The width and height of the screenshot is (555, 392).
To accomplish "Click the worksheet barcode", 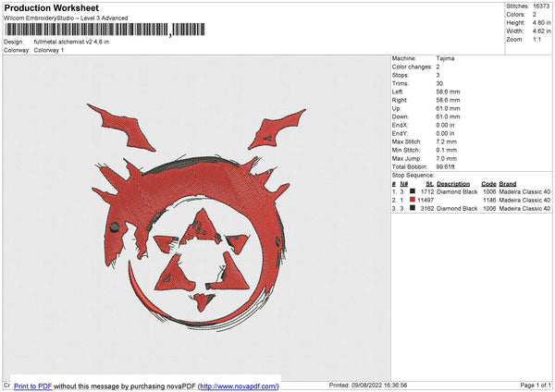I will [105, 30].
